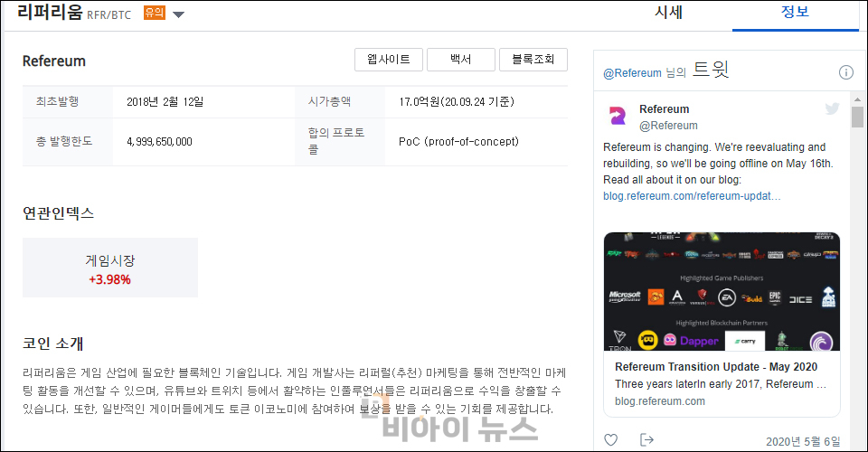The width and height of the screenshot is (868, 452).
Task: Click the Refereum heading title
Action: pos(53,61)
